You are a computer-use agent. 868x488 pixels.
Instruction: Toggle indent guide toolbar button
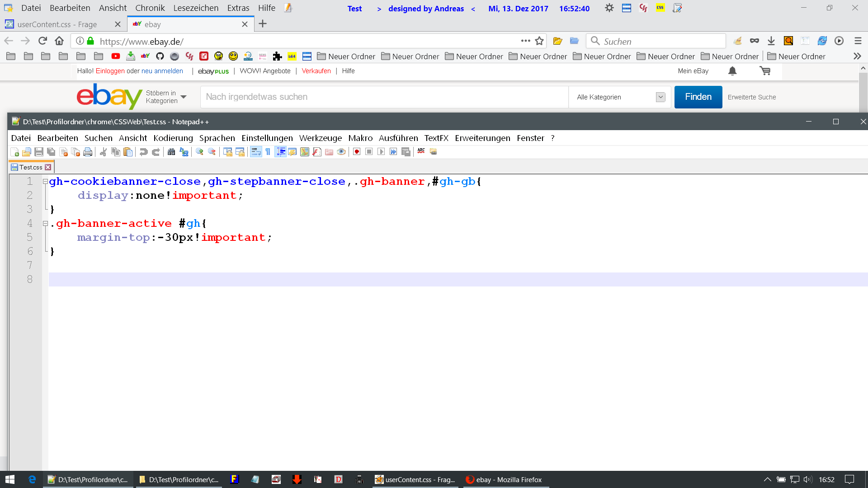pos(280,152)
